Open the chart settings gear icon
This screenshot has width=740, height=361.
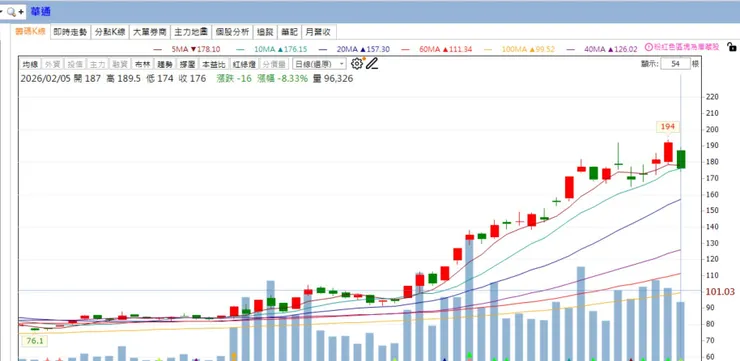[357, 63]
